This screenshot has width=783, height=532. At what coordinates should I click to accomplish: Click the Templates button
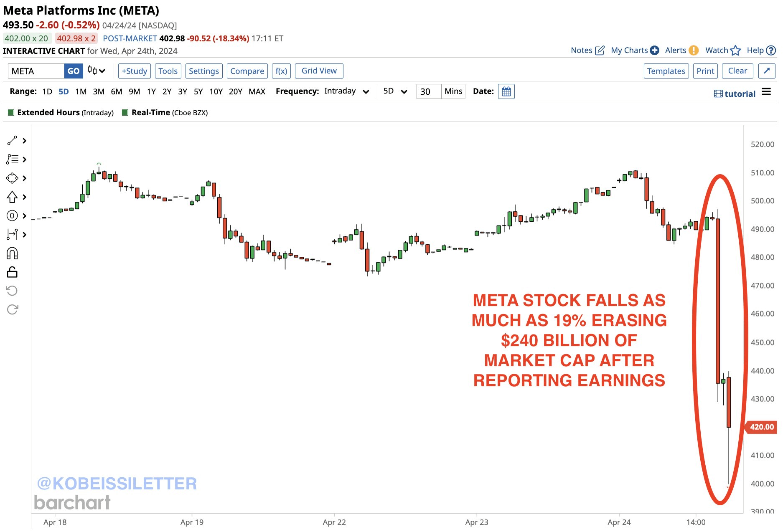pos(666,71)
